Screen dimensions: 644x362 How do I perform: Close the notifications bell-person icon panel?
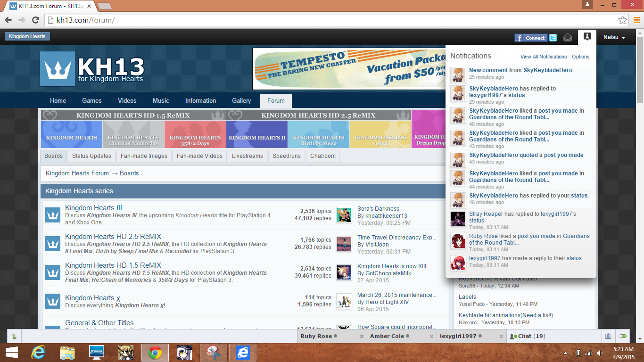(x=587, y=37)
